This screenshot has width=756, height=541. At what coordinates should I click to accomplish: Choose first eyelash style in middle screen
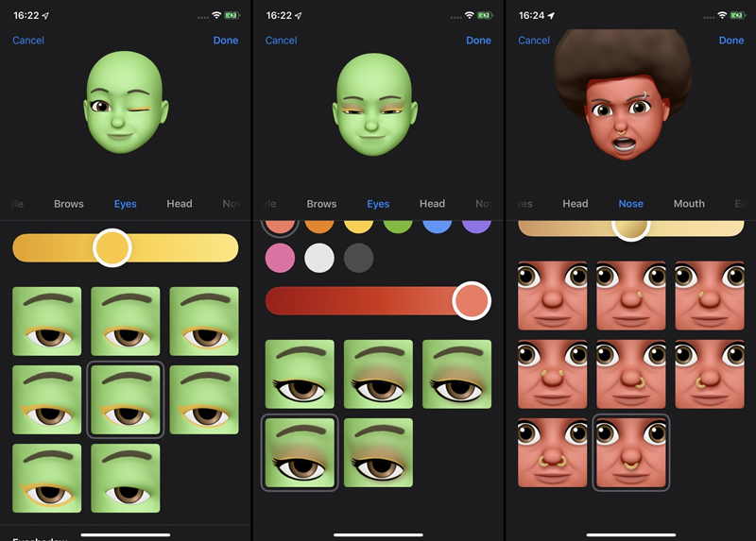(x=300, y=374)
